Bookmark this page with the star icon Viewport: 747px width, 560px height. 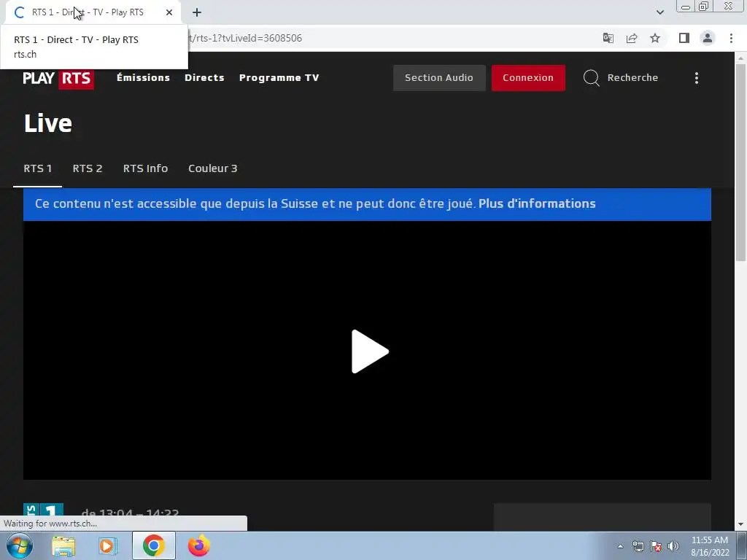click(655, 38)
